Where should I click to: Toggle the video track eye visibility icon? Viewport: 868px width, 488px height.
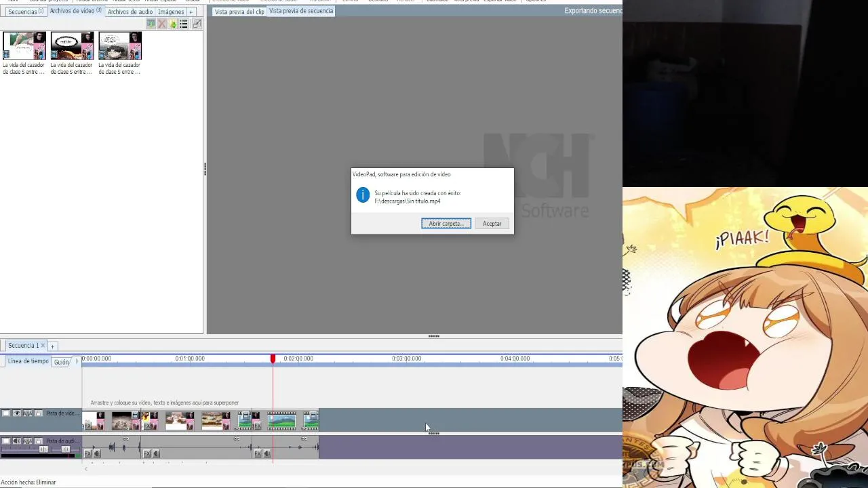coord(16,413)
